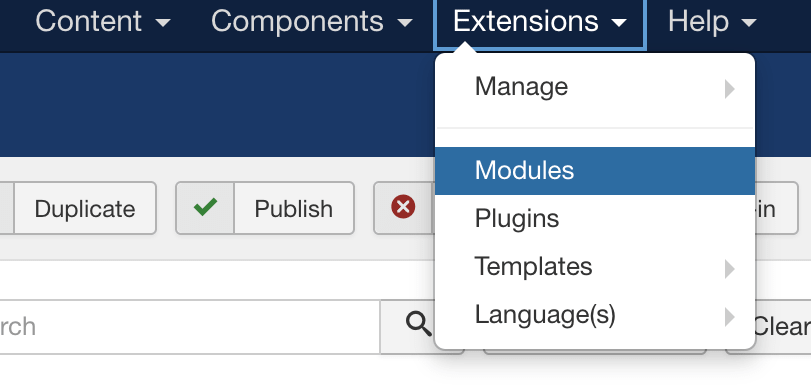Screen dimensions: 811x392
Task: Open the Content dropdown menu
Action: (102, 22)
